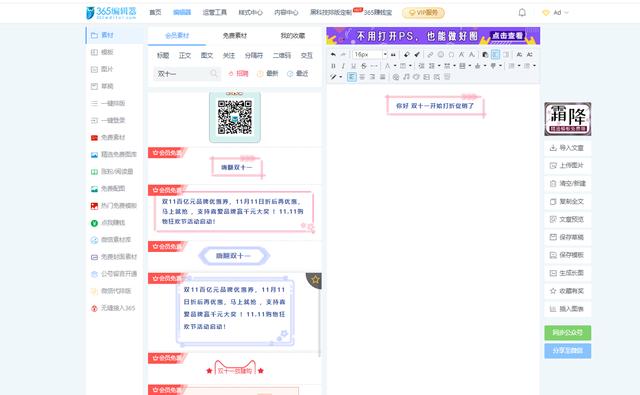
Task: Toggle bold formatting
Action: [x=333, y=66]
